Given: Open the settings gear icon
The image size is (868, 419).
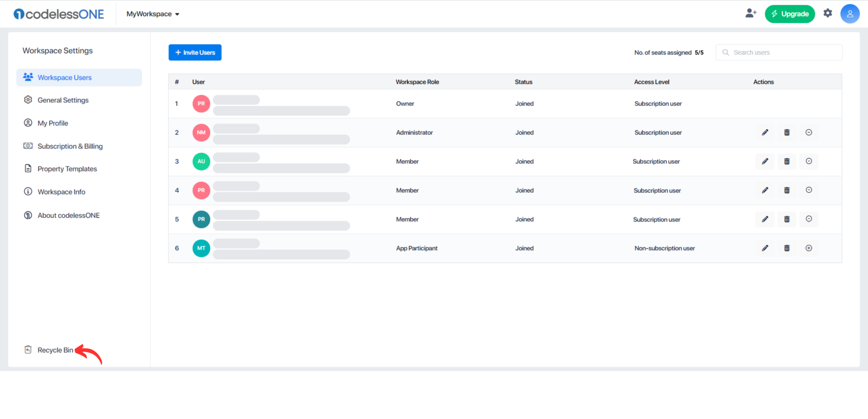Looking at the screenshot, I should point(828,13).
